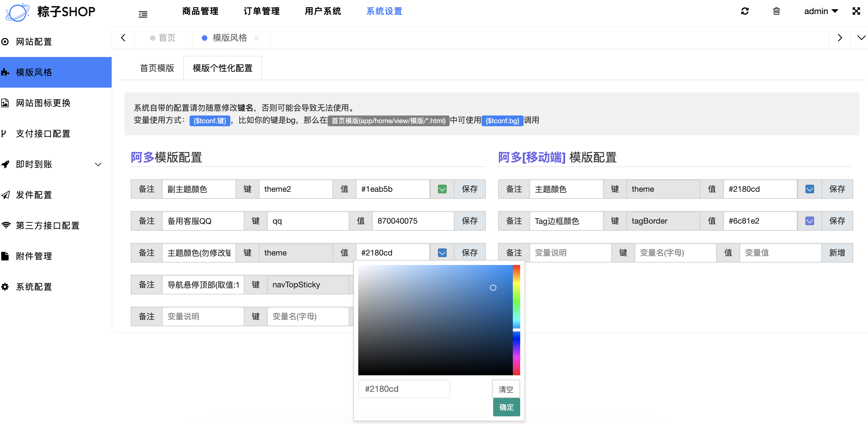Save the Tag边框颜色 row
Image resolution: width=868 pixels, height=424 pixels.
tap(837, 221)
